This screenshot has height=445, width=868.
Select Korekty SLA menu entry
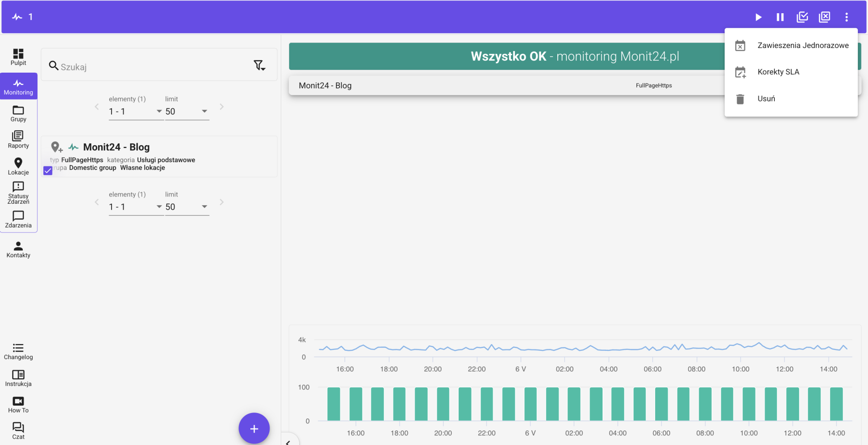click(x=791, y=72)
